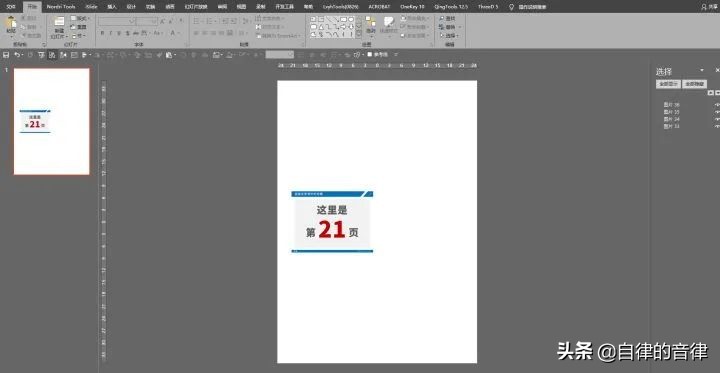This screenshot has width=720, height=373.
Task: Open the font size combo box
Action: [147, 22]
